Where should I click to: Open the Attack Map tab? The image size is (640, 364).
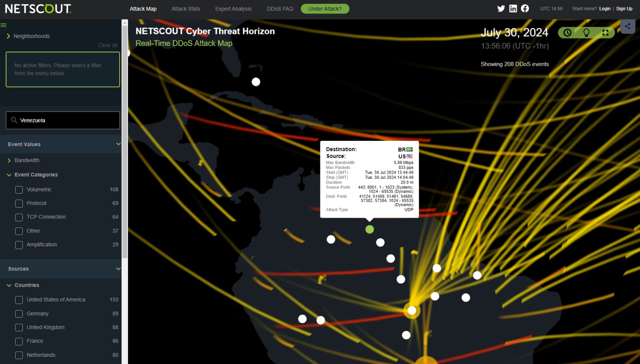pyautogui.click(x=143, y=9)
